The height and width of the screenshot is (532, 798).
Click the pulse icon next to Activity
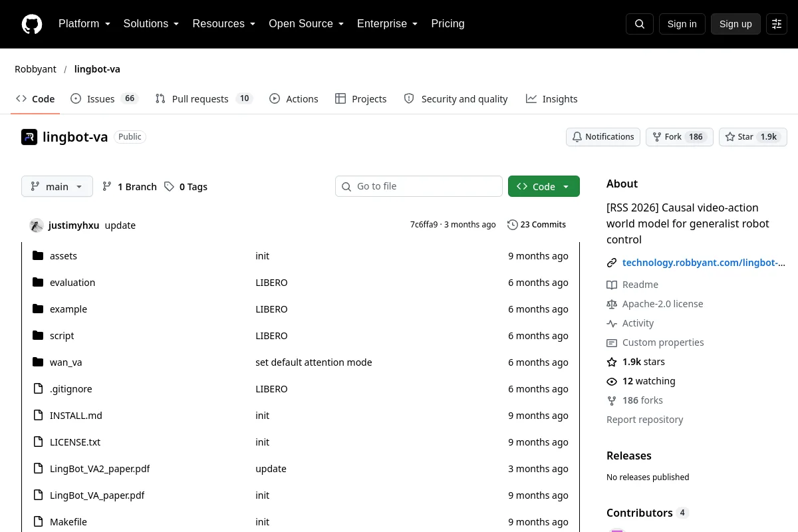pos(612,323)
